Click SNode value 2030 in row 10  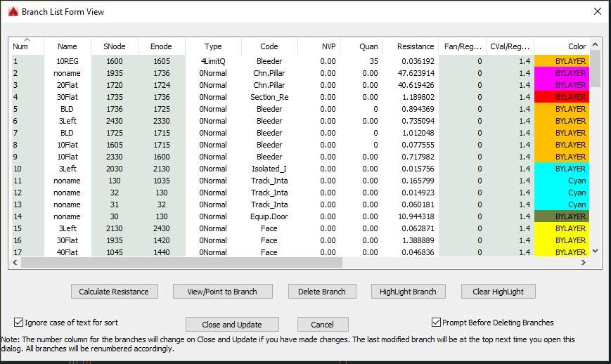coord(115,169)
